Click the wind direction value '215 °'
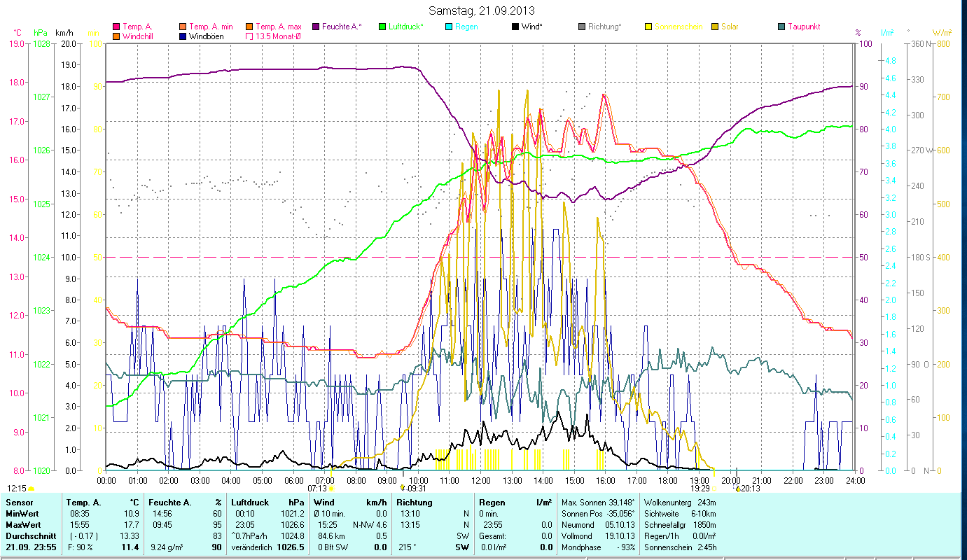The width and height of the screenshot is (967, 560). [x=407, y=547]
